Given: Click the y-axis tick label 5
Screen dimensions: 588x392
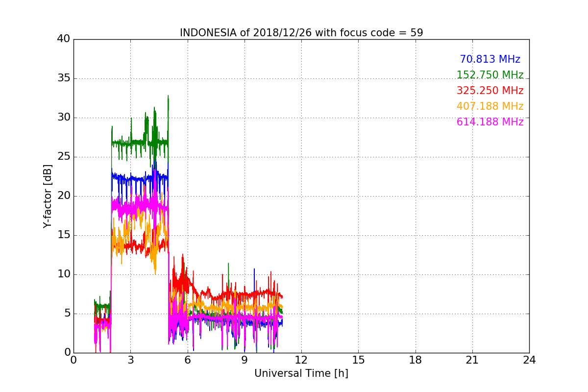Looking at the screenshot, I should click(x=67, y=314).
